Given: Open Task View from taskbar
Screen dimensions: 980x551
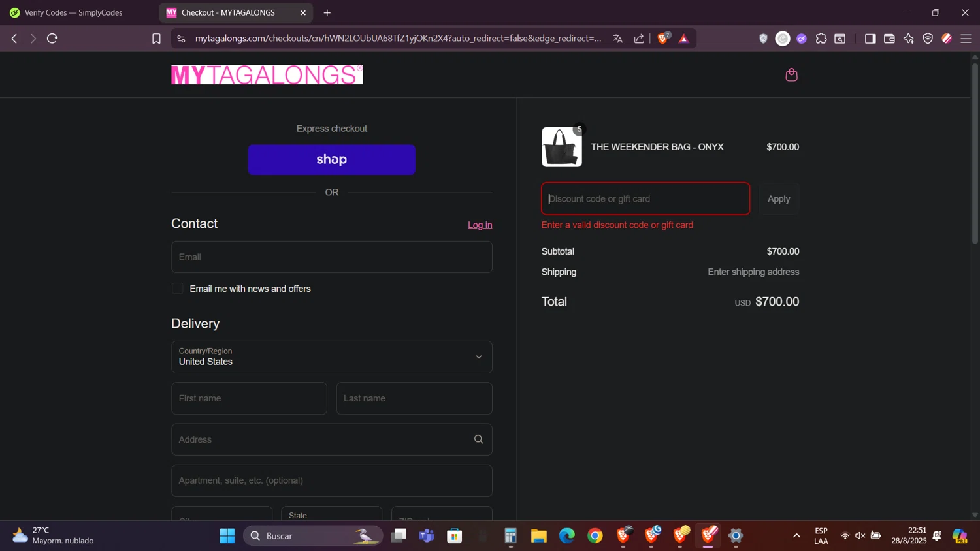Looking at the screenshot, I should (399, 536).
